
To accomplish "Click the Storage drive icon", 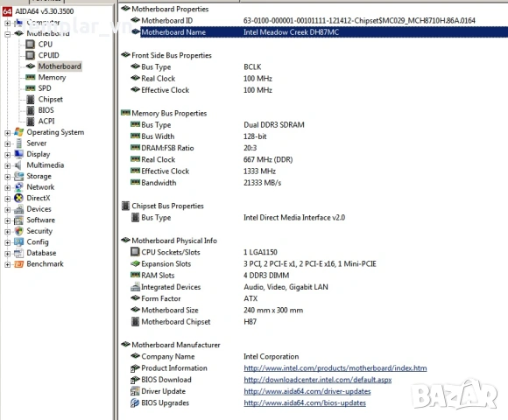I will 18,176.
